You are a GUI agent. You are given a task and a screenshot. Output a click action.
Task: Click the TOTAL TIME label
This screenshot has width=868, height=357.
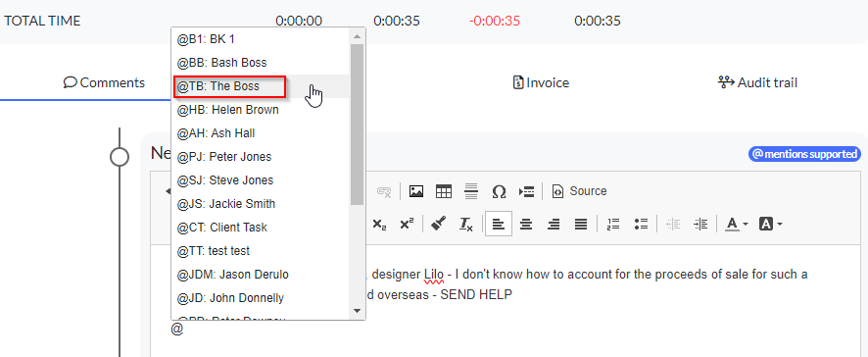point(42,21)
